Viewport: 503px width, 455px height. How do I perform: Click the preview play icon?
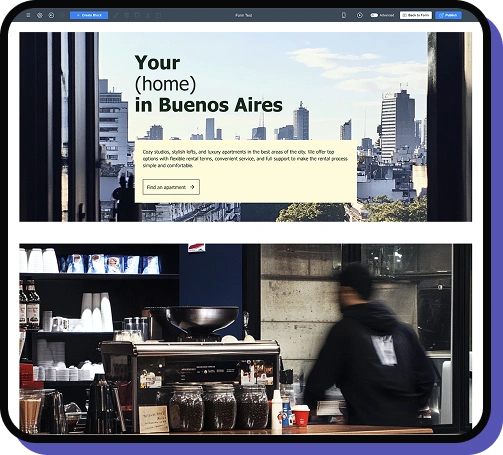(360, 15)
